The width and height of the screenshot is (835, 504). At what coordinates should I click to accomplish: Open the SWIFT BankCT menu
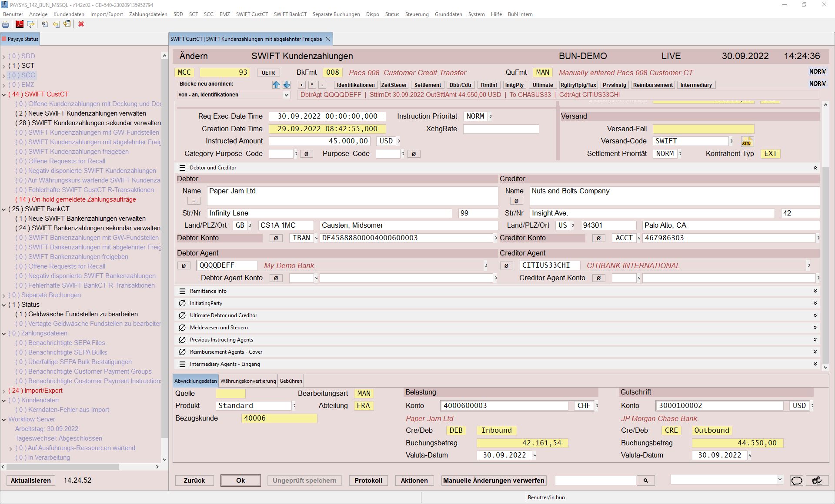[x=290, y=14]
